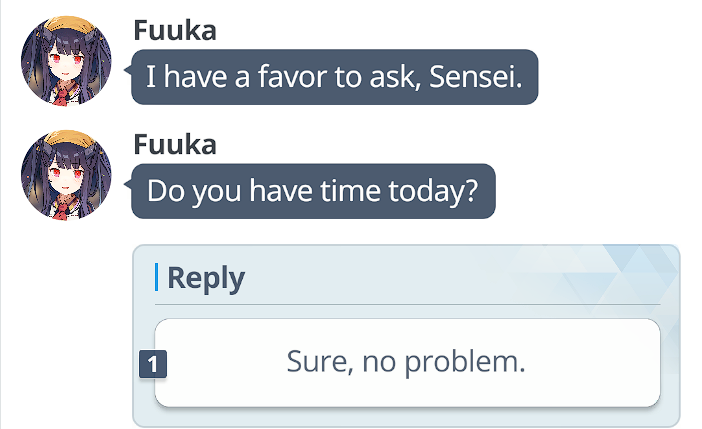Click the Reply header label
The height and width of the screenshot is (429, 702).
(x=205, y=277)
